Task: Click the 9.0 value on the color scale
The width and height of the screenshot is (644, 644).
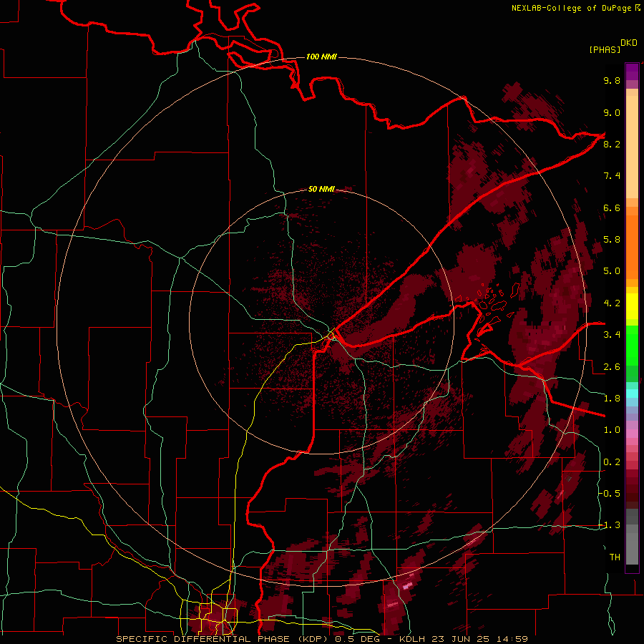Action: tap(612, 112)
